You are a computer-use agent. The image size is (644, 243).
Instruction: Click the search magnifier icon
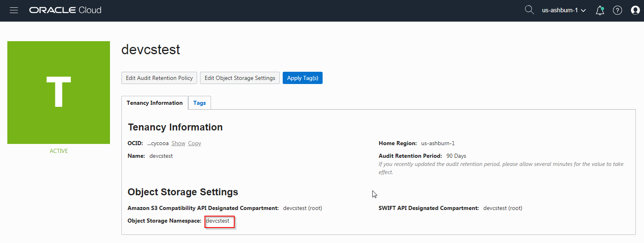(x=529, y=10)
